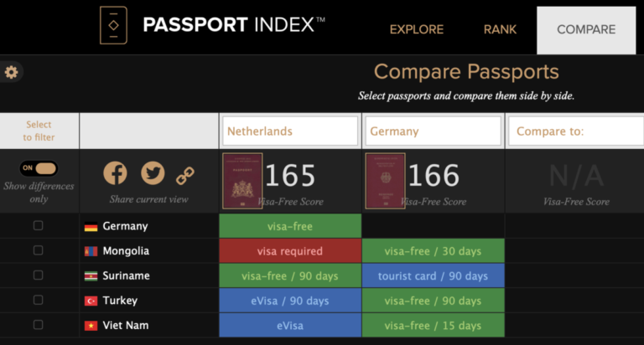Toggle the Show differences only switch

(39, 168)
